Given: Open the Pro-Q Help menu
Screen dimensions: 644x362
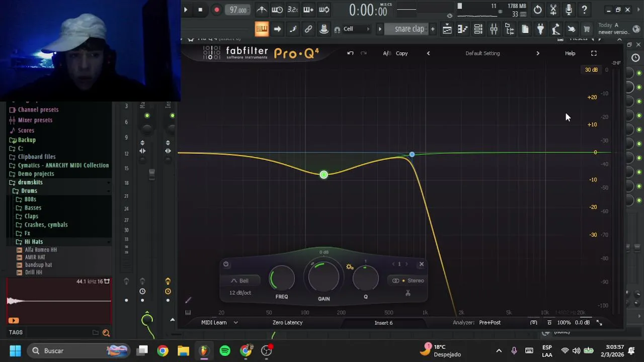Looking at the screenshot, I should click(x=570, y=53).
